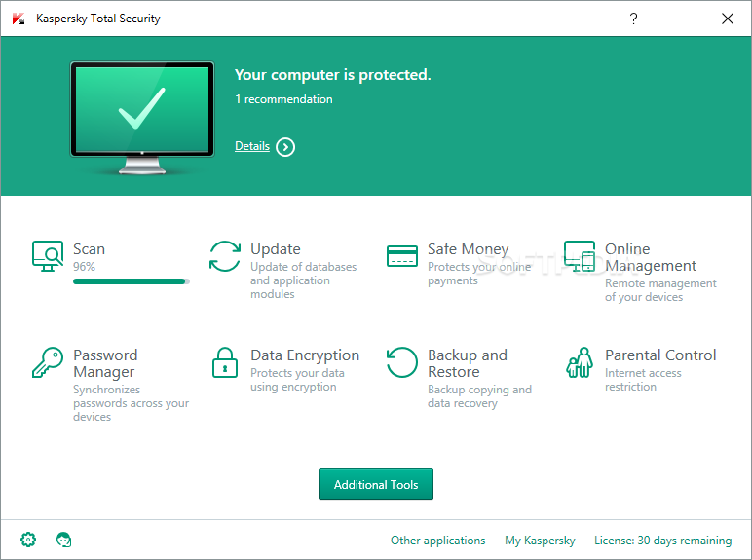Click 'Backup copying and data recovery' description
Image resolution: width=752 pixels, height=560 pixels.
click(479, 396)
